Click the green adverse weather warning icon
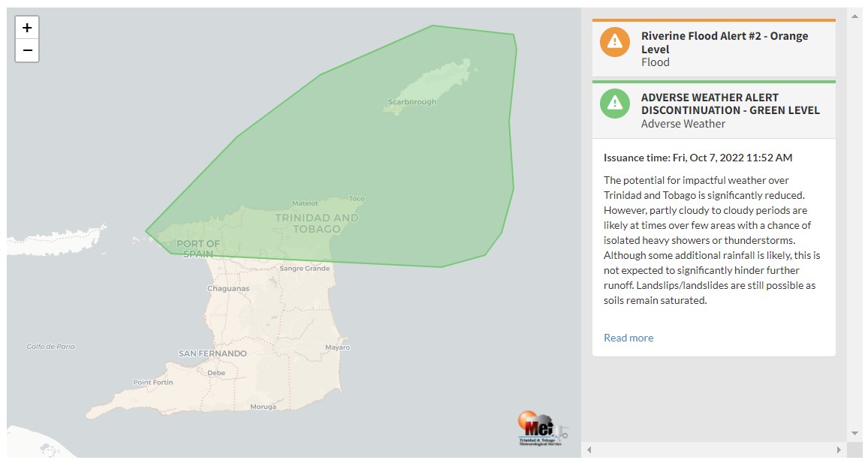This screenshot has height=466, width=868. pos(615,104)
